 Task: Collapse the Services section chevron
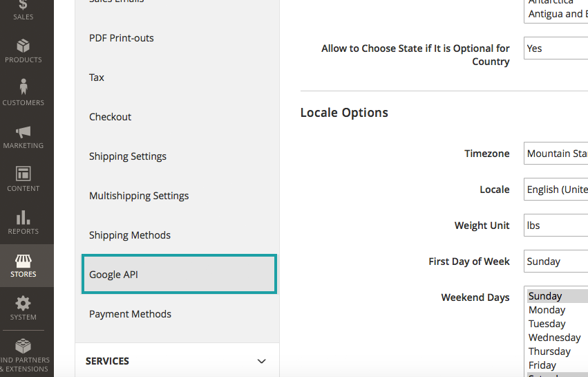[x=261, y=361]
